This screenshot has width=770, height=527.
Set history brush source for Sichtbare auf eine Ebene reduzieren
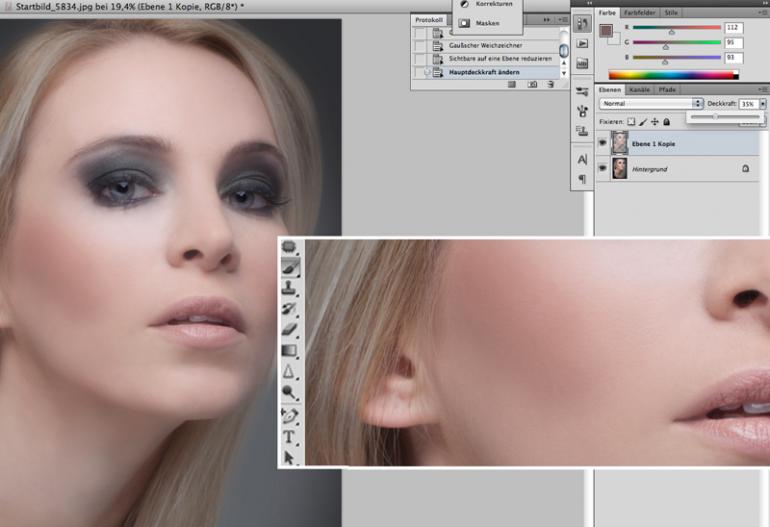[x=420, y=59]
